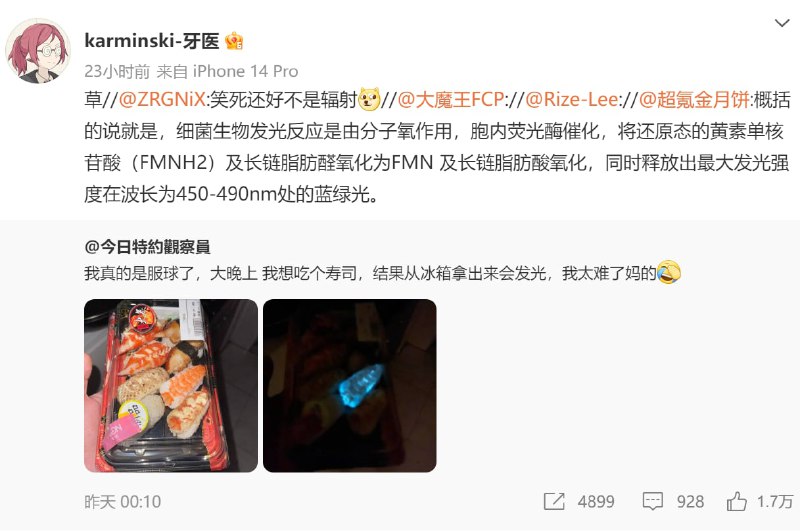Click the 23小时前 post time
Screen dimensions: 800x531
tap(117, 71)
